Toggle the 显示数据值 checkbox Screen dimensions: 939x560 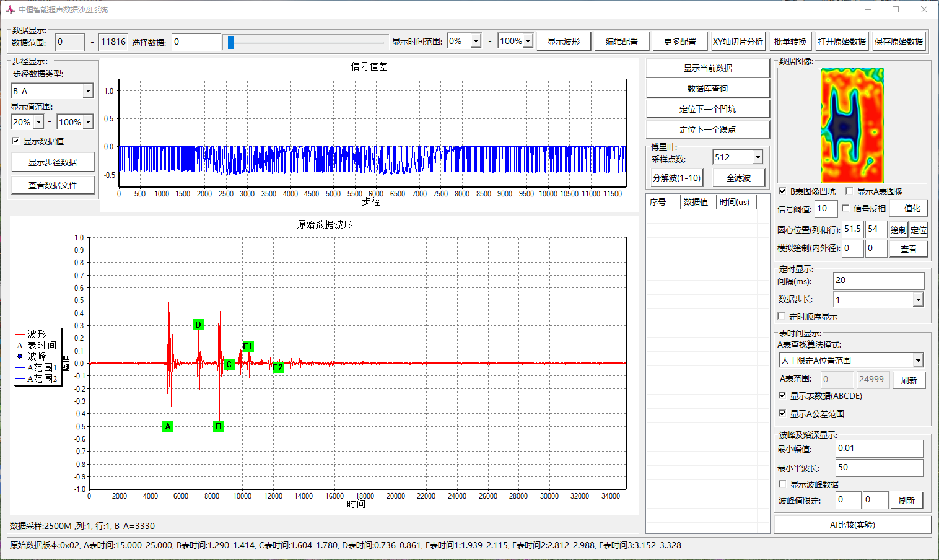pos(15,141)
